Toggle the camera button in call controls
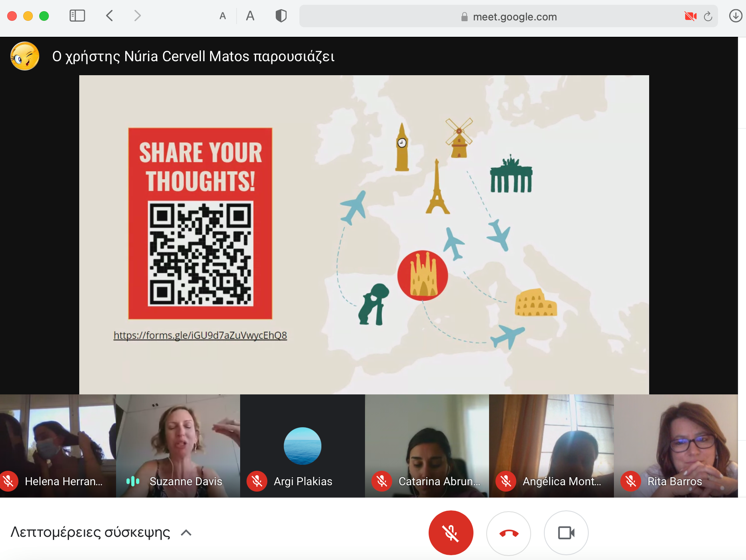Screen dimensions: 746x560 [566, 533]
